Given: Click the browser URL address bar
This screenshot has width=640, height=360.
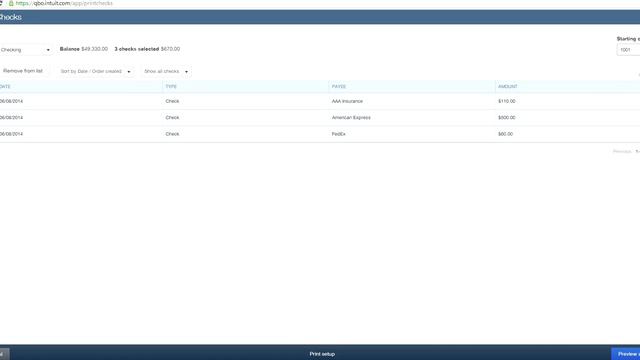Looking at the screenshot, I should 64,3.
